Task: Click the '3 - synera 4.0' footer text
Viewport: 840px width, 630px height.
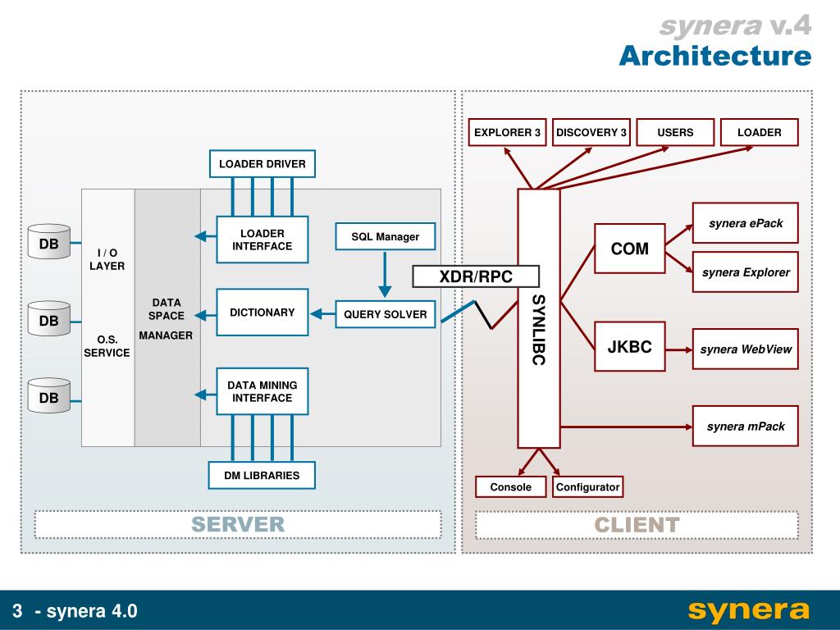Action: (75, 610)
